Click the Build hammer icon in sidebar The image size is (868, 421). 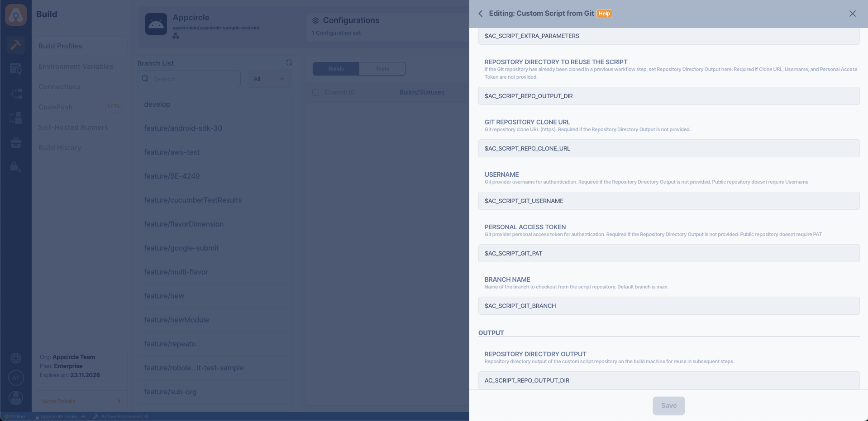(16, 44)
